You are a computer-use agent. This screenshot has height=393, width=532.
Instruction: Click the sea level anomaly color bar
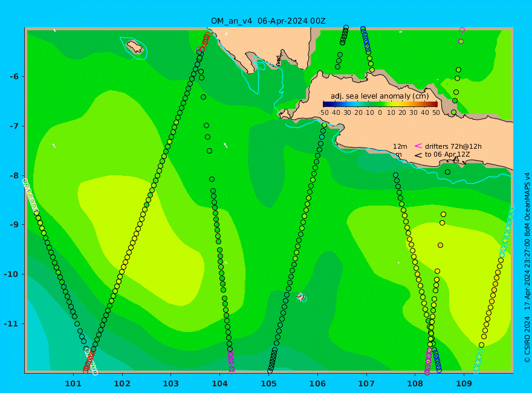coord(380,104)
